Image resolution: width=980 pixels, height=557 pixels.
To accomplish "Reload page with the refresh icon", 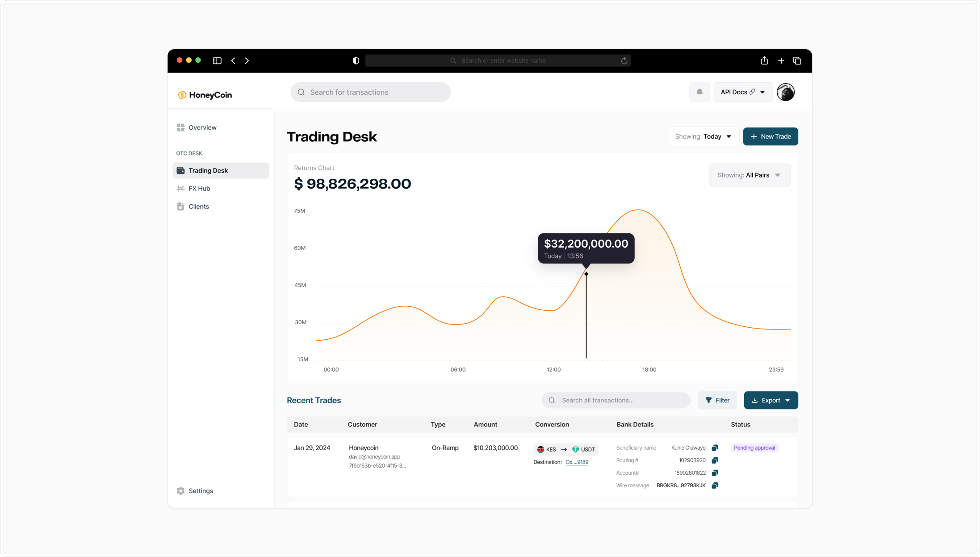I will click(x=624, y=61).
